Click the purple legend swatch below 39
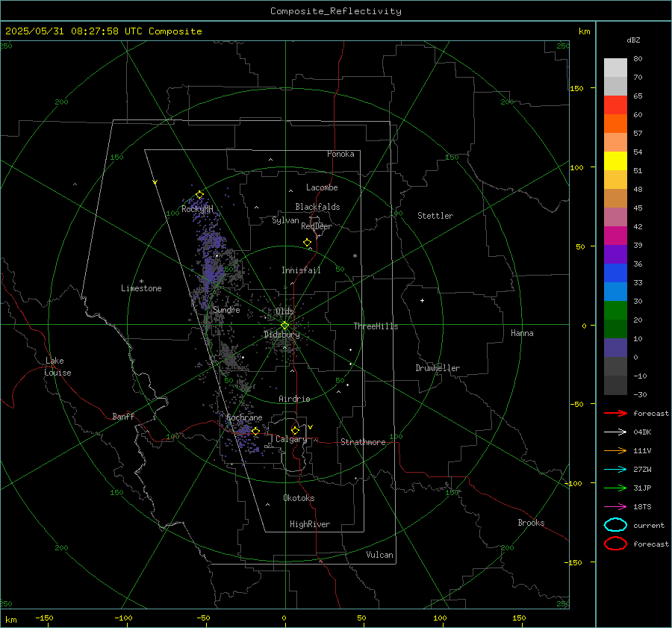The height and width of the screenshot is (628, 672). [615, 254]
